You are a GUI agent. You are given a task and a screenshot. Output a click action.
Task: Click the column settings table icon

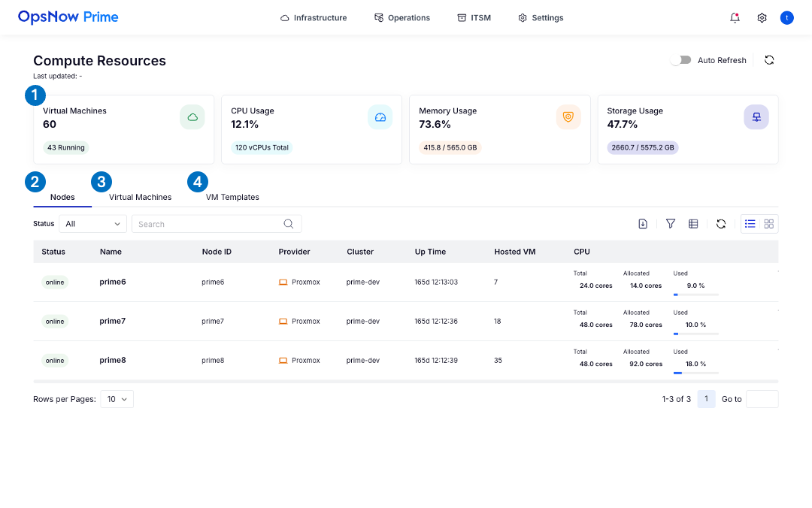[x=693, y=224]
